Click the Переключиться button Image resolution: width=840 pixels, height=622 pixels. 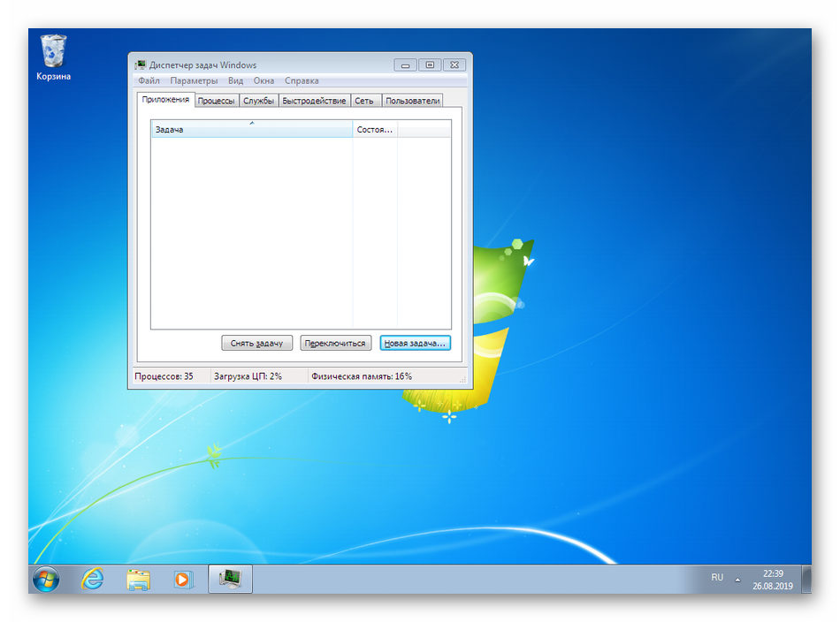(x=335, y=343)
